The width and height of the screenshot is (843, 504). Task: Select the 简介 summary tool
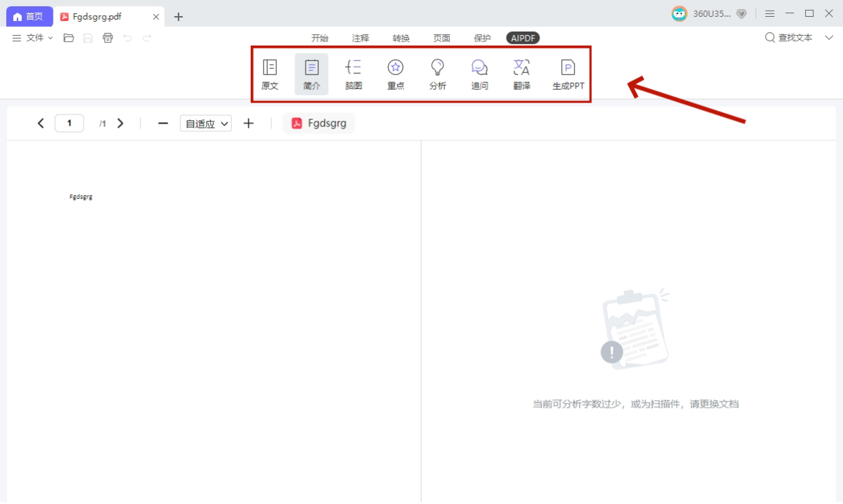click(x=311, y=75)
